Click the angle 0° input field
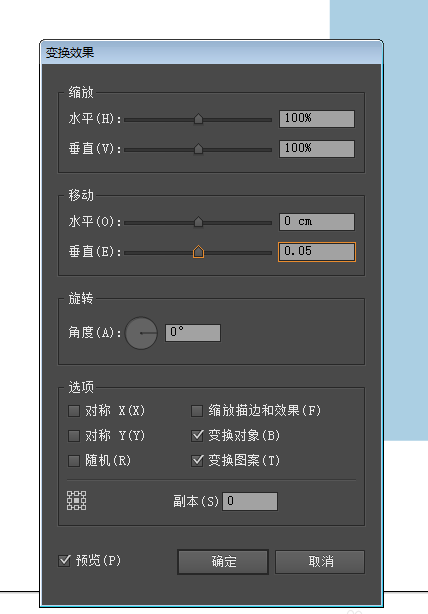This screenshot has width=428, height=614. 193,333
